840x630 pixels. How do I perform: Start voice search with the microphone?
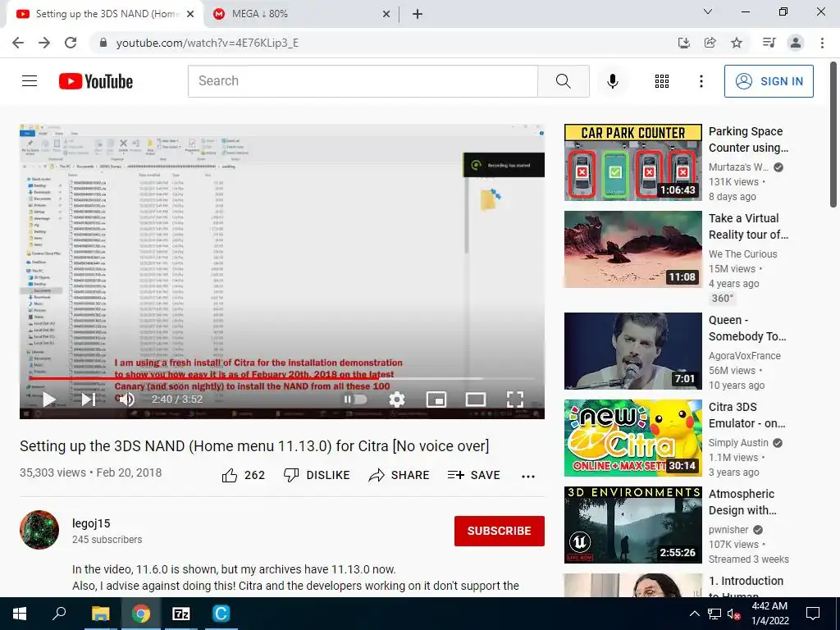(613, 81)
